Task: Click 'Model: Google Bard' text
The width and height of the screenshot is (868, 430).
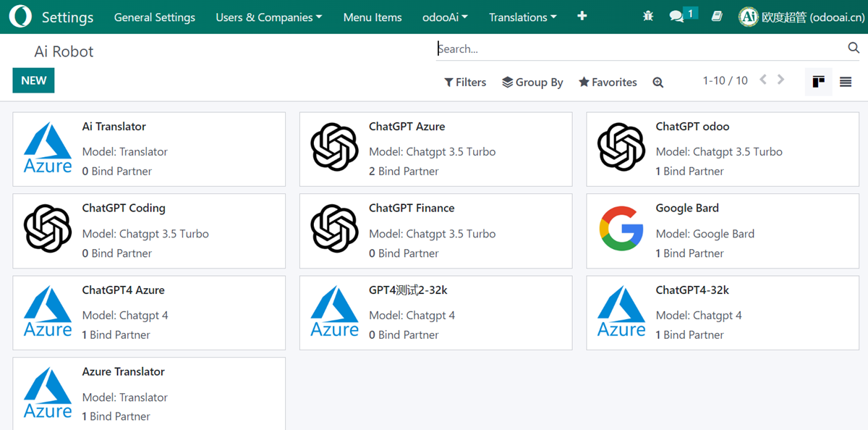Action: click(705, 234)
